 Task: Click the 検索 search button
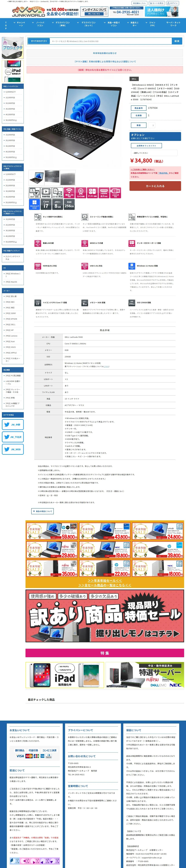click(x=177, y=41)
